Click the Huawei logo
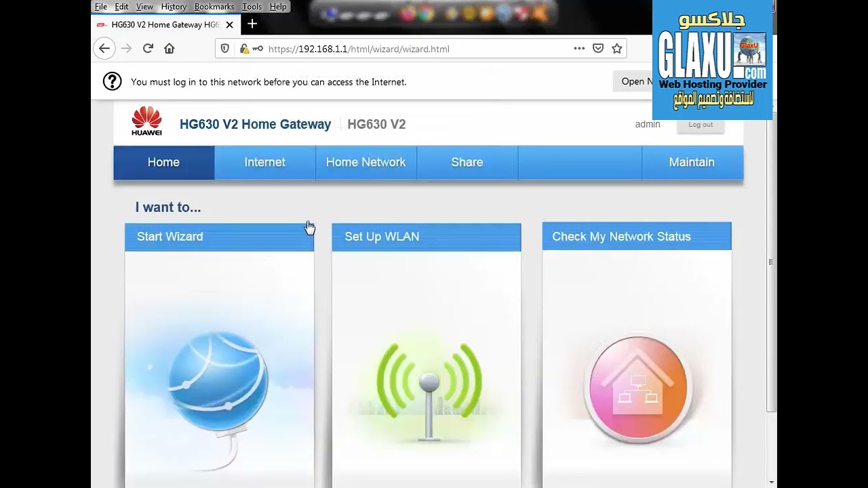 click(x=146, y=121)
